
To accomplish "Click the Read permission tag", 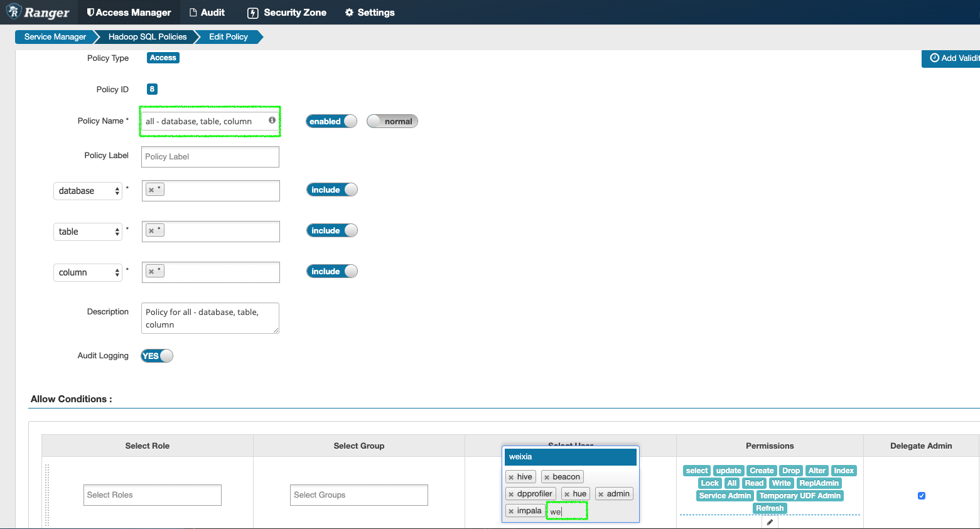I will click(x=754, y=483).
